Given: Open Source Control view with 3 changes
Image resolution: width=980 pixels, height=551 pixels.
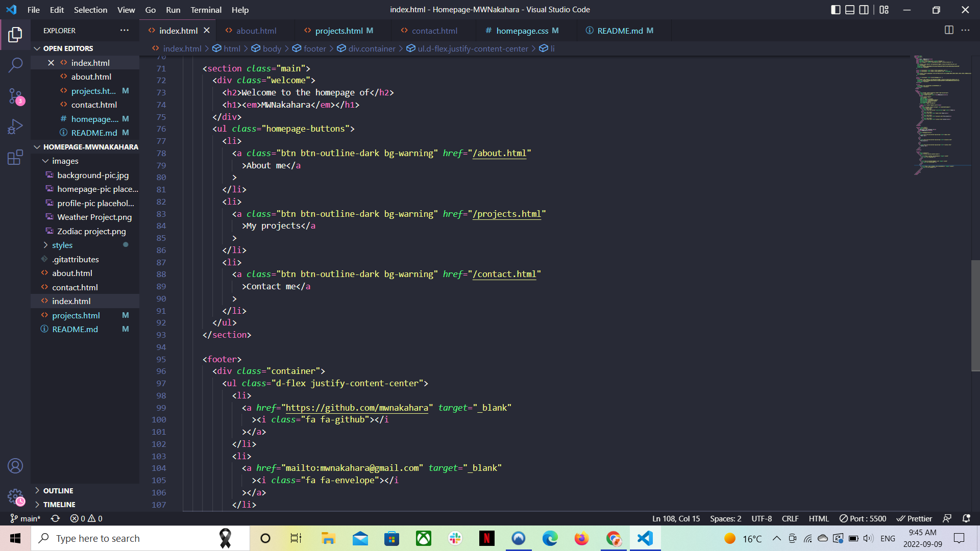Looking at the screenshot, I should click(x=15, y=96).
